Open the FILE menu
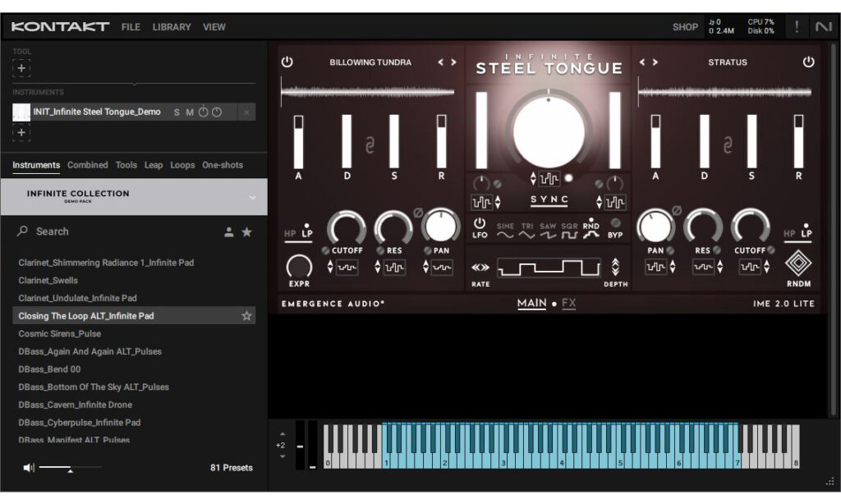 click(x=131, y=27)
